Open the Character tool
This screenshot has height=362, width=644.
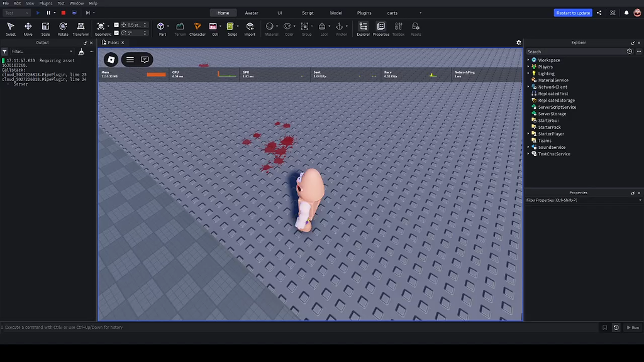coord(197,29)
